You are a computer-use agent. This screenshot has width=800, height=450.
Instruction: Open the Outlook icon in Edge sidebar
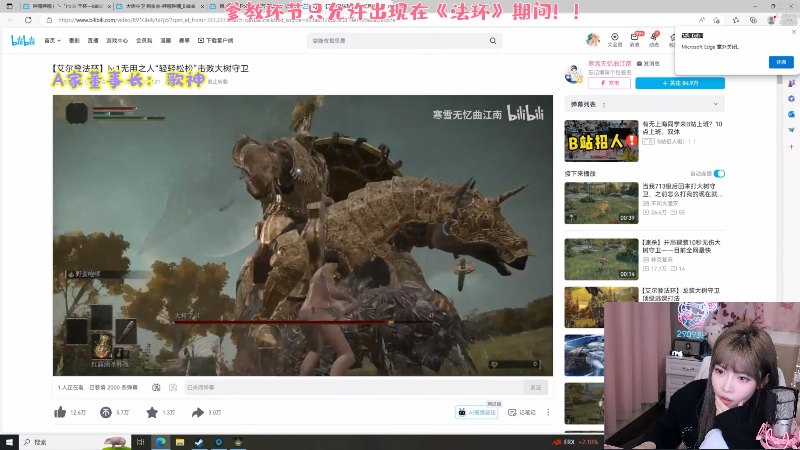791,114
